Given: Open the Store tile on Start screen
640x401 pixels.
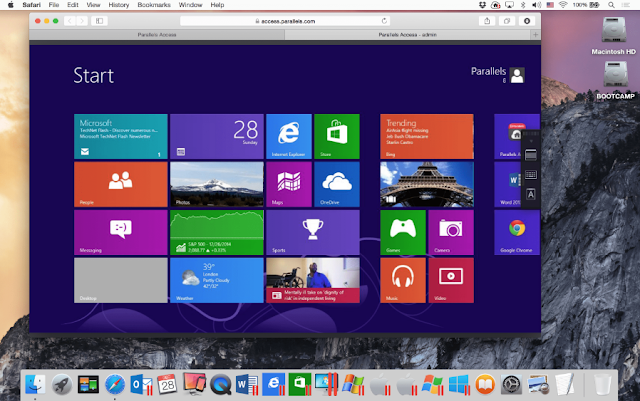Looking at the screenshot, I should pos(337,136).
